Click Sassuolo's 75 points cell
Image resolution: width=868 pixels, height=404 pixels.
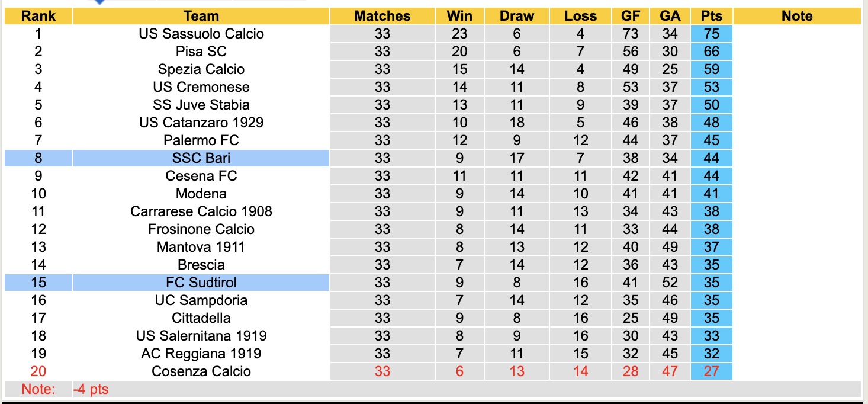tap(711, 34)
